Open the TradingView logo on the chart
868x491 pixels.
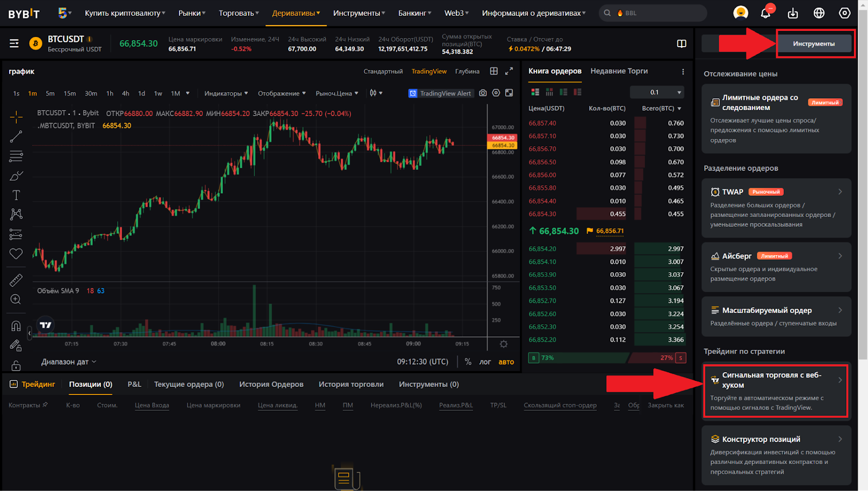pyautogui.click(x=46, y=325)
